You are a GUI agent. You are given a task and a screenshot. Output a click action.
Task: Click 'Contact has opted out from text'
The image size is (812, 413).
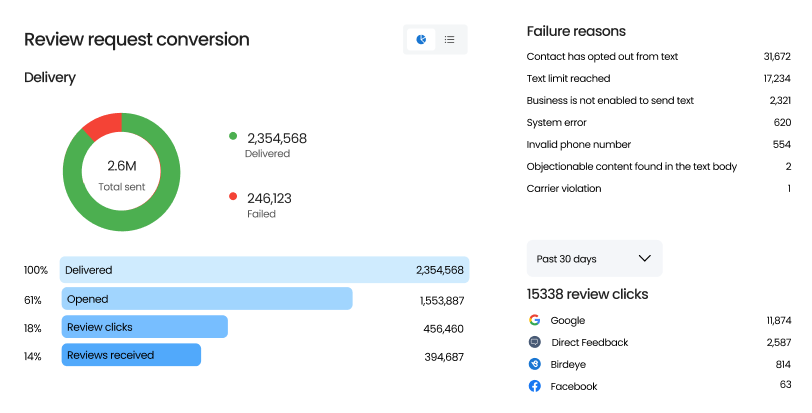(x=602, y=56)
